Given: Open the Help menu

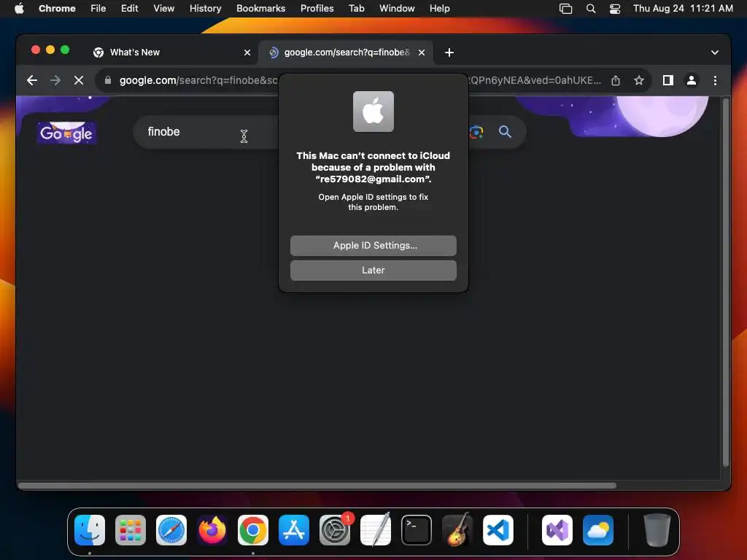Looking at the screenshot, I should click(x=439, y=8).
